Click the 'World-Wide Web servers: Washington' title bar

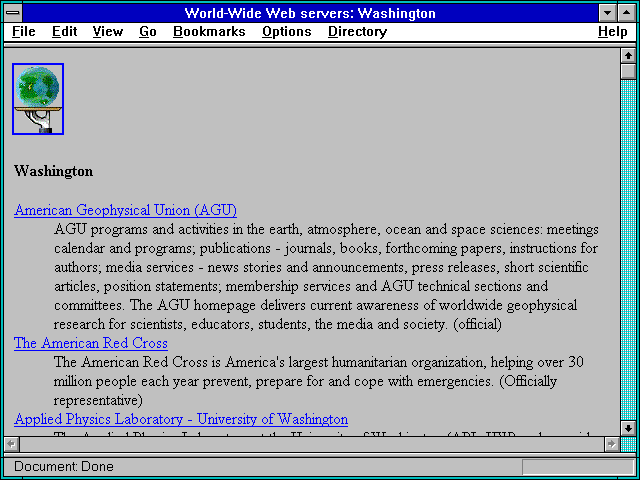pos(310,13)
